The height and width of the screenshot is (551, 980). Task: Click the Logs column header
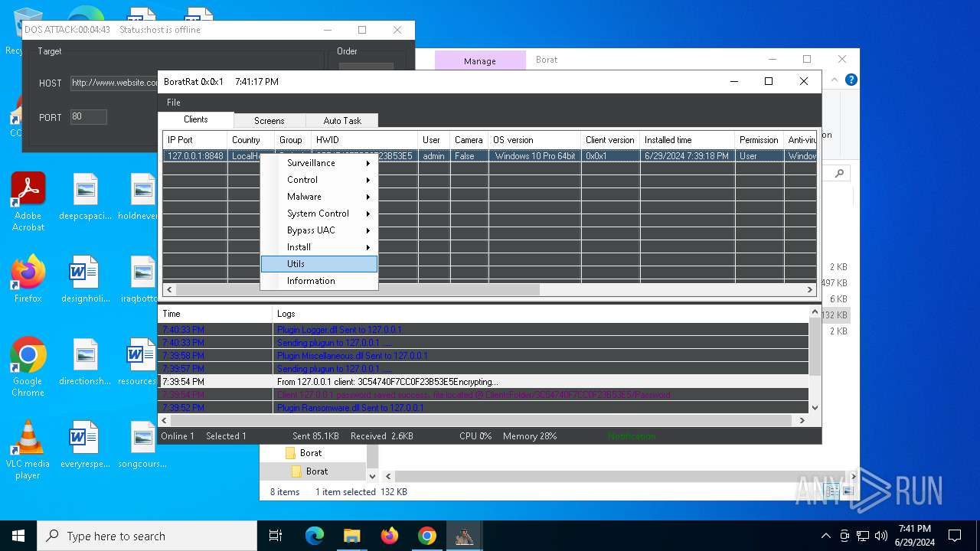(541, 314)
